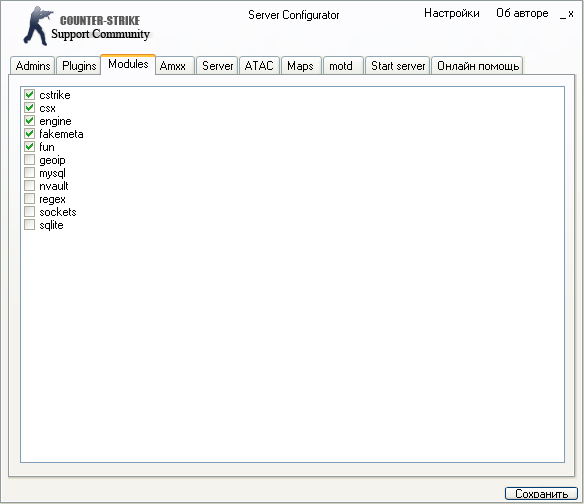Switch to the Admins tab
The width and height of the screenshot is (584, 504).
click(33, 66)
